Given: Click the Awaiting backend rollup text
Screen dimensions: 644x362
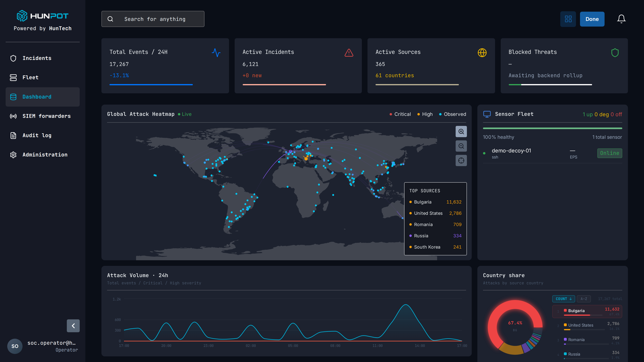Looking at the screenshot, I should coord(545,75).
